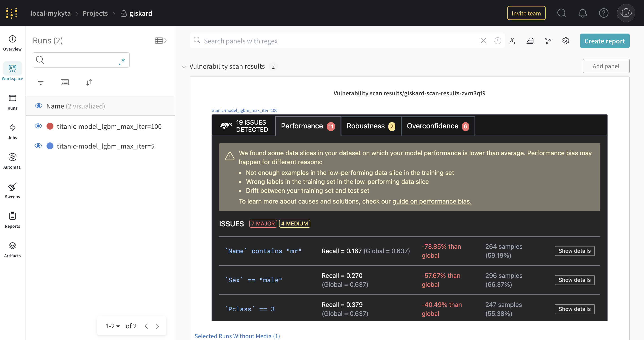The height and width of the screenshot is (340, 644).
Task: Toggle visibility of all runs
Action: pyautogui.click(x=38, y=106)
